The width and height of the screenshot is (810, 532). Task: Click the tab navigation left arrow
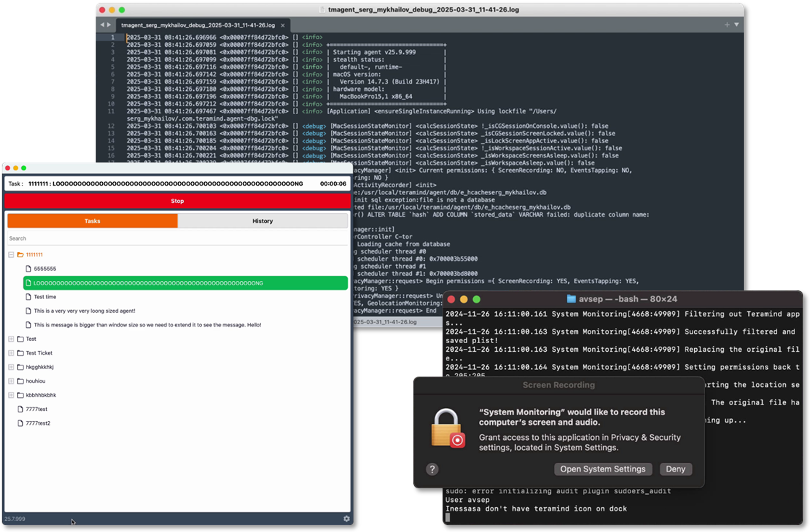tap(102, 25)
